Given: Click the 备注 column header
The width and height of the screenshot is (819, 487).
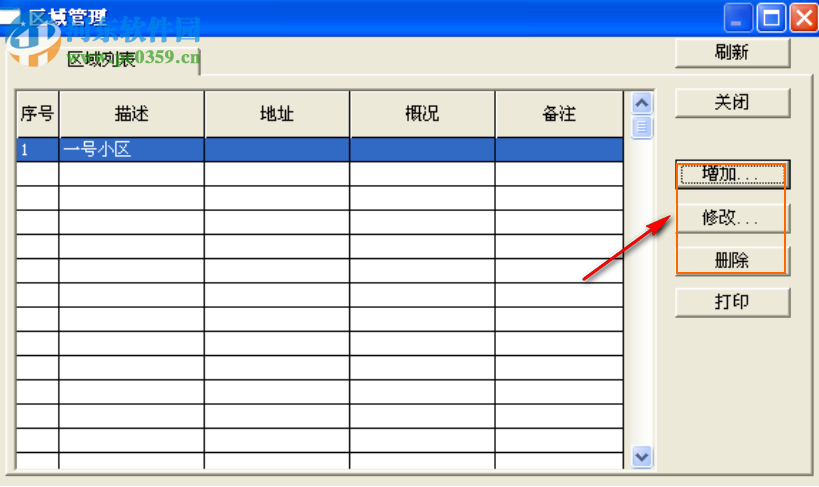Looking at the screenshot, I should (x=559, y=114).
